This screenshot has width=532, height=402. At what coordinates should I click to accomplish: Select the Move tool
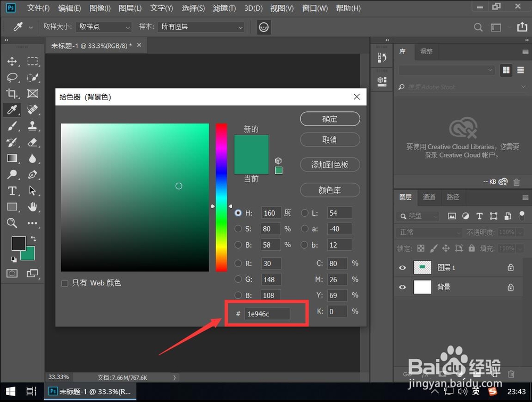(x=13, y=61)
